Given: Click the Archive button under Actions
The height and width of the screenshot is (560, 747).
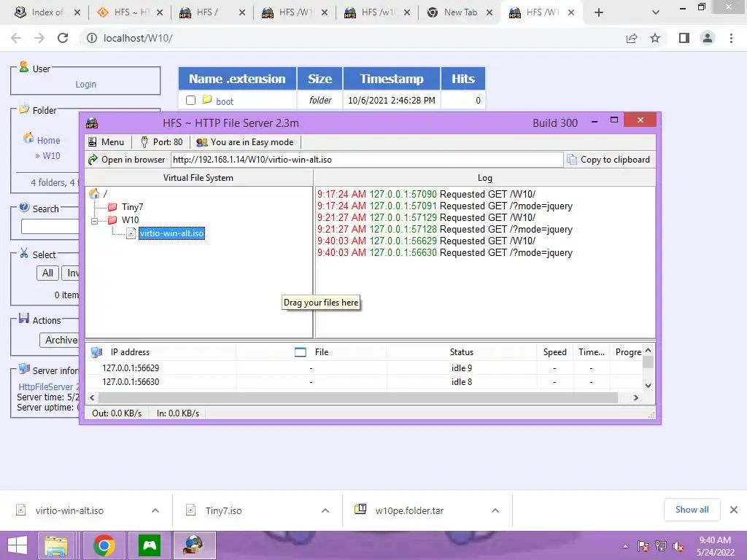Looking at the screenshot, I should pyautogui.click(x=60, y=340).
